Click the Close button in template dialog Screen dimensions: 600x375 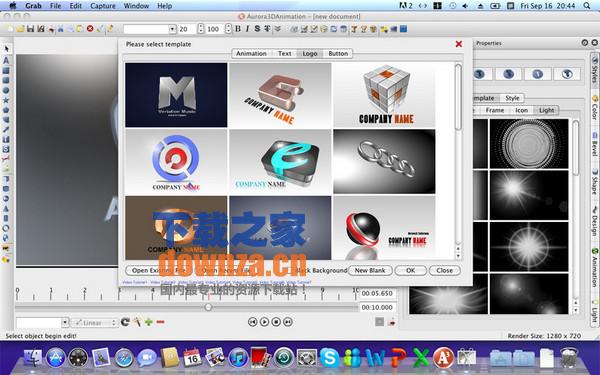coord(445,270)
